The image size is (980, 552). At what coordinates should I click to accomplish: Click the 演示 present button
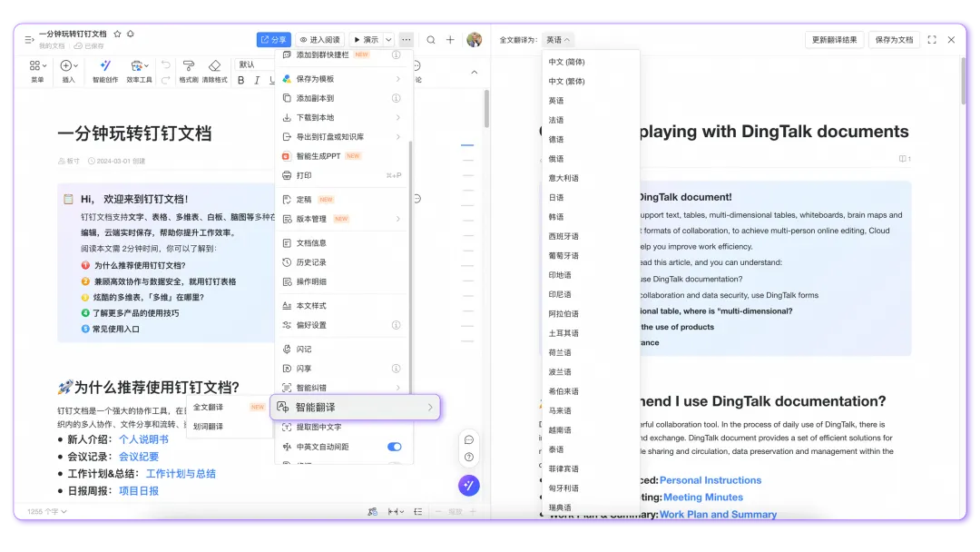(x=367, y=39)
